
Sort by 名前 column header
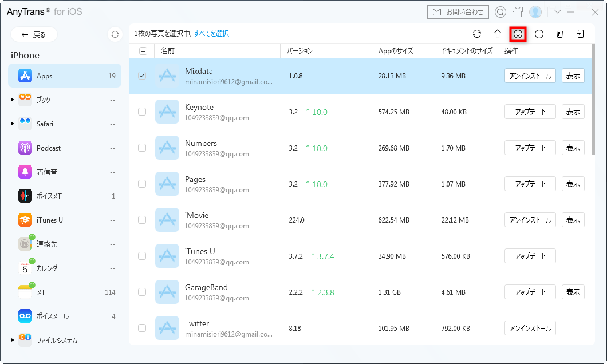pos(217,51)
